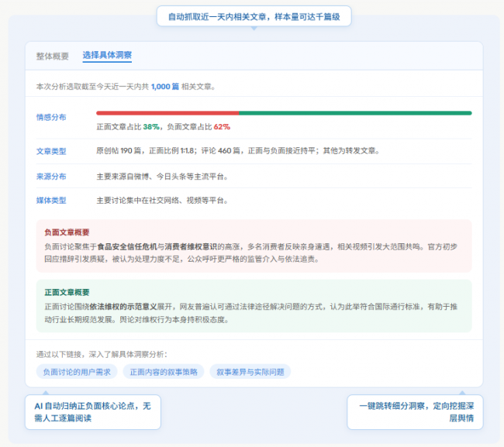Screen dimensions: 504x447
Task: Click the 62% negative percentage value
Action: (x=222, y=127)
